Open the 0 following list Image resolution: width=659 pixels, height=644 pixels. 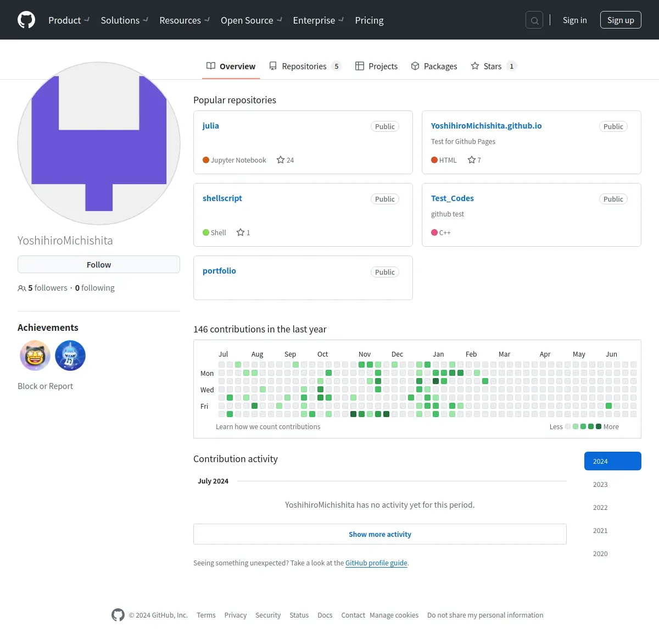click(95, 288)
